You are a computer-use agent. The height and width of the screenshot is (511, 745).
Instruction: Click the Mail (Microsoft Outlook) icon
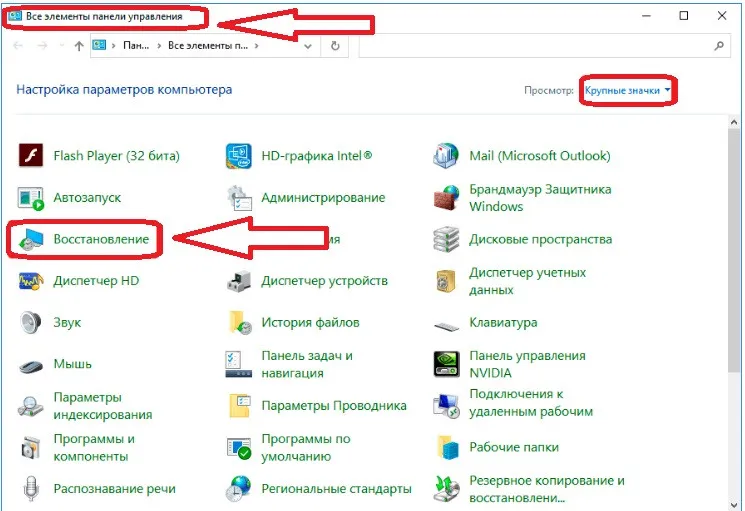pos(446,156)
